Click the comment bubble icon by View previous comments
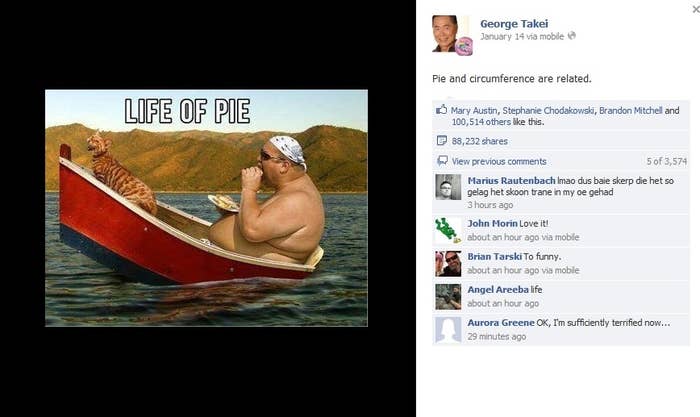This screenshot has width=700, height=417. (x=442, y=161)
